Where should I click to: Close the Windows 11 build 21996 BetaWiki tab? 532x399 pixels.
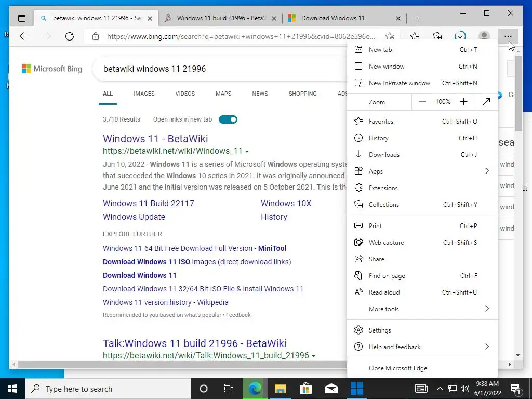(x=274, y=18)
